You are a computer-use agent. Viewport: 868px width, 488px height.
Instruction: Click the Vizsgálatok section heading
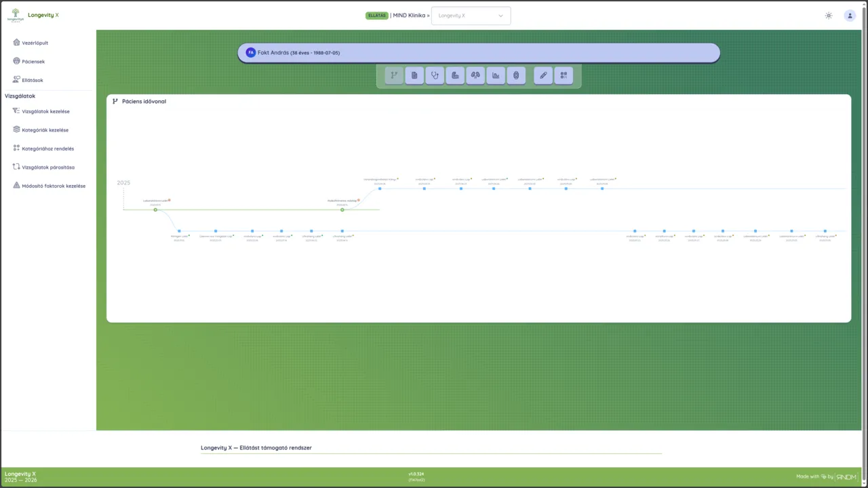point(20,96)
